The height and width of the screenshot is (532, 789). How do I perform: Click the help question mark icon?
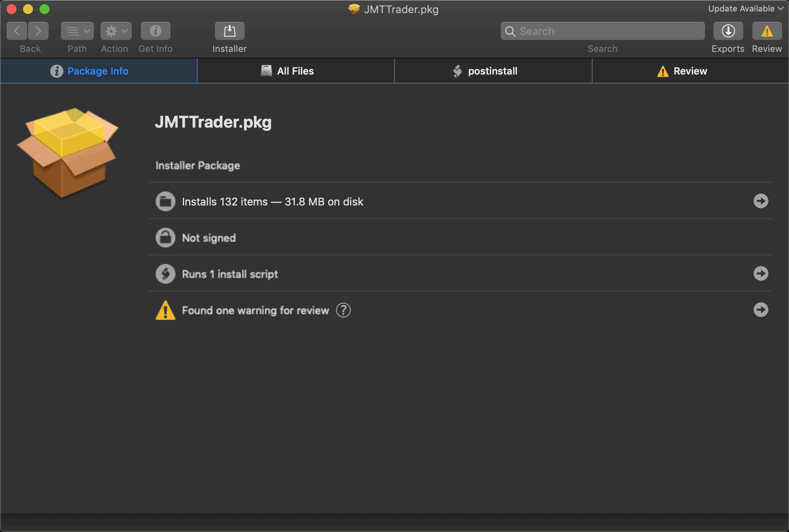(343, 310)
